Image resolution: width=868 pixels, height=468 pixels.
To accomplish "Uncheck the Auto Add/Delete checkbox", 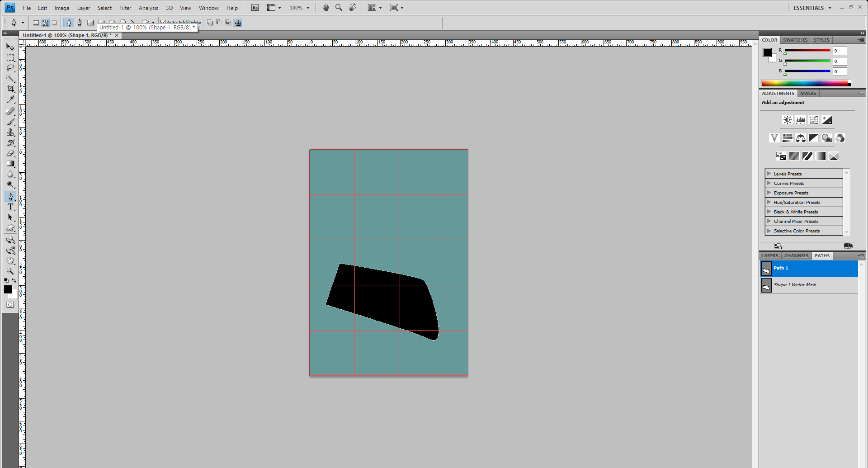I will pos(163,22).
